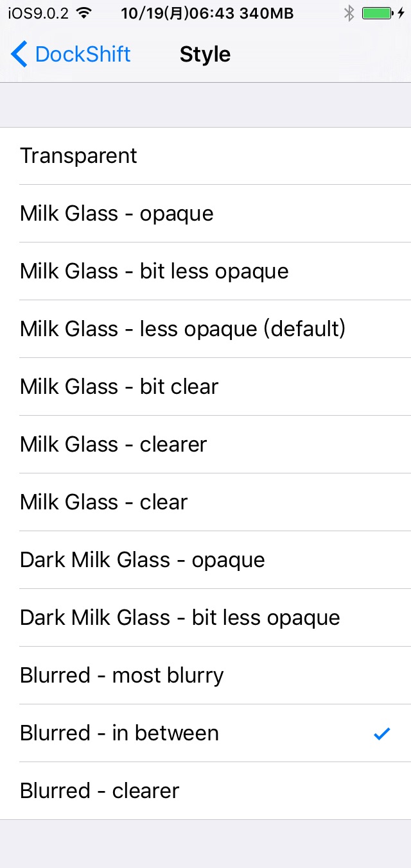Select Milk Glass - clear style
The height and width of the screenshot is (868, 411).
click(205, 502)
